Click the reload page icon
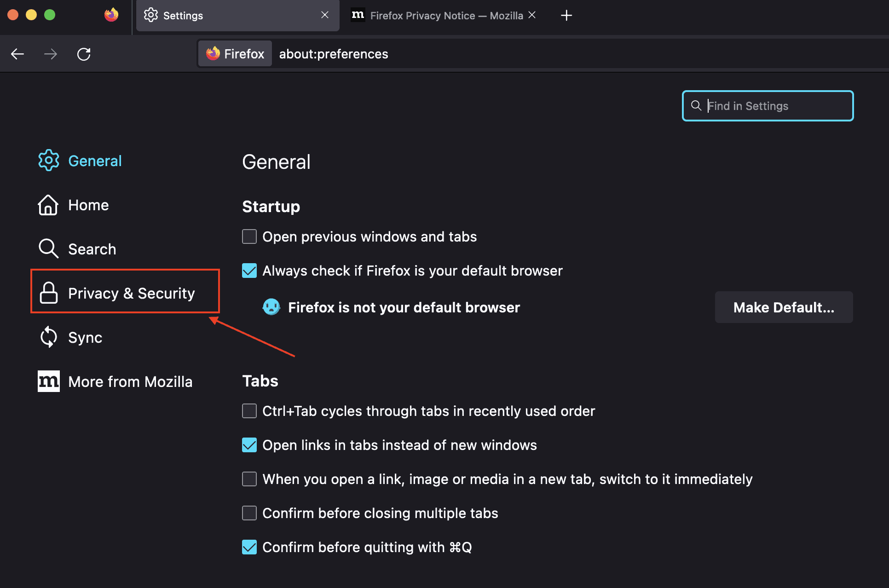The width and height of the screenshot is (889, 588). [x=84, y=54]
